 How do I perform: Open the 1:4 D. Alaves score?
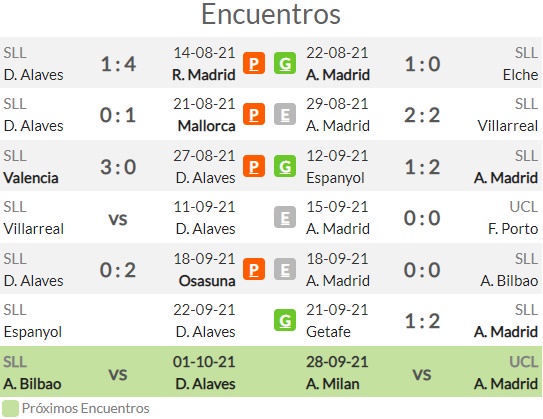click(x=118, y=64)
